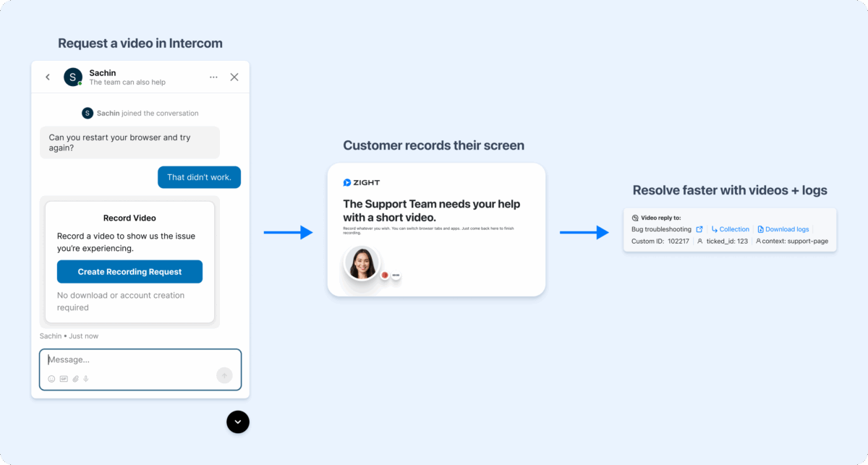Click inside the Message input field

[x=130, y=359]
